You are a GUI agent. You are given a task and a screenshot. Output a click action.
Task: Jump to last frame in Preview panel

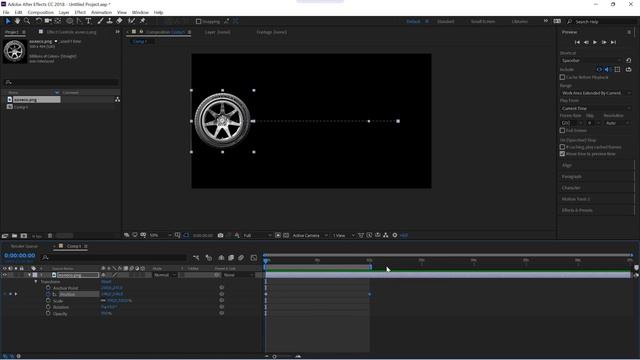coord(613,42)
